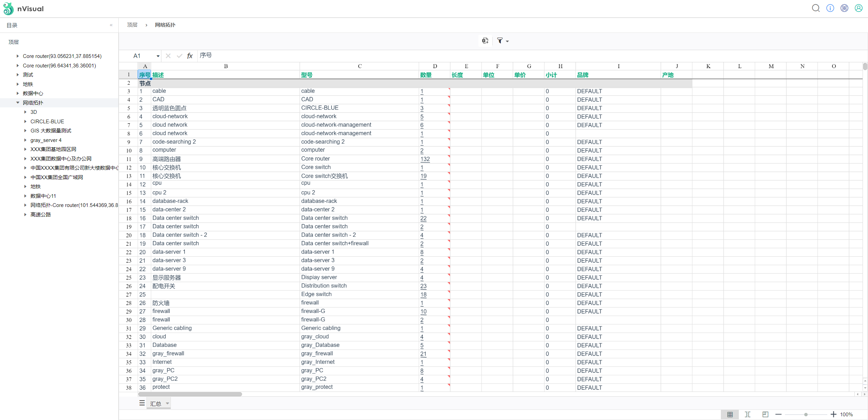868x420 pixels.
Task: Open the A1 name box dropdown
Action: click(158, 56)
